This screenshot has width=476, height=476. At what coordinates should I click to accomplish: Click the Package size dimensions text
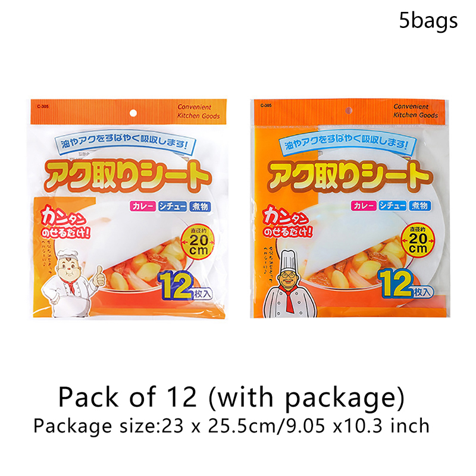[x=231, y=425]
